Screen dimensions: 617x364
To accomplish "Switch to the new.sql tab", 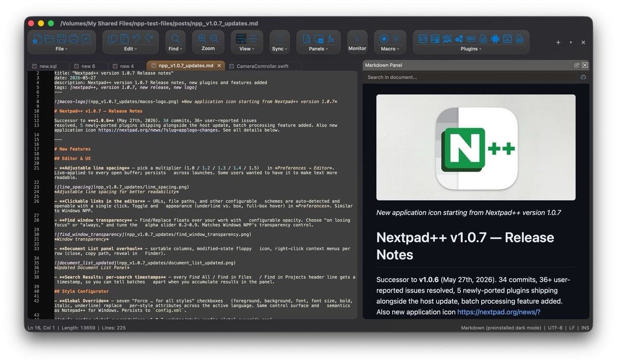I will (47, 66).
